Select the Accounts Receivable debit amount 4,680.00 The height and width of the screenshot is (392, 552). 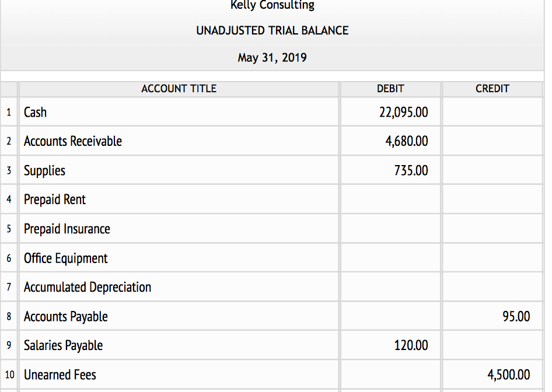[390, 141]
